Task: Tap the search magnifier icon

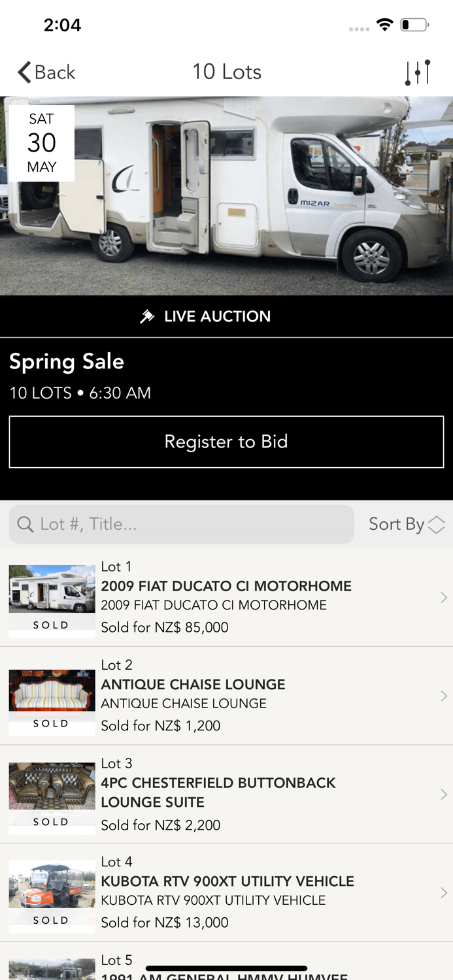Action: coord(25,524)
